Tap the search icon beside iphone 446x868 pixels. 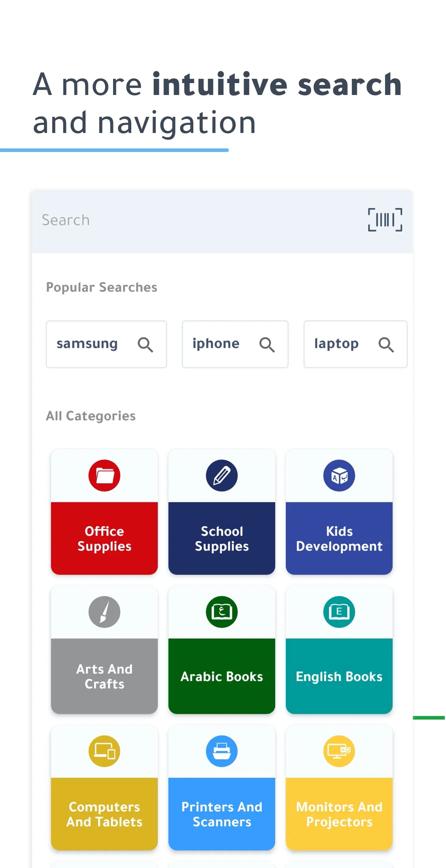(x=267, y=344)
